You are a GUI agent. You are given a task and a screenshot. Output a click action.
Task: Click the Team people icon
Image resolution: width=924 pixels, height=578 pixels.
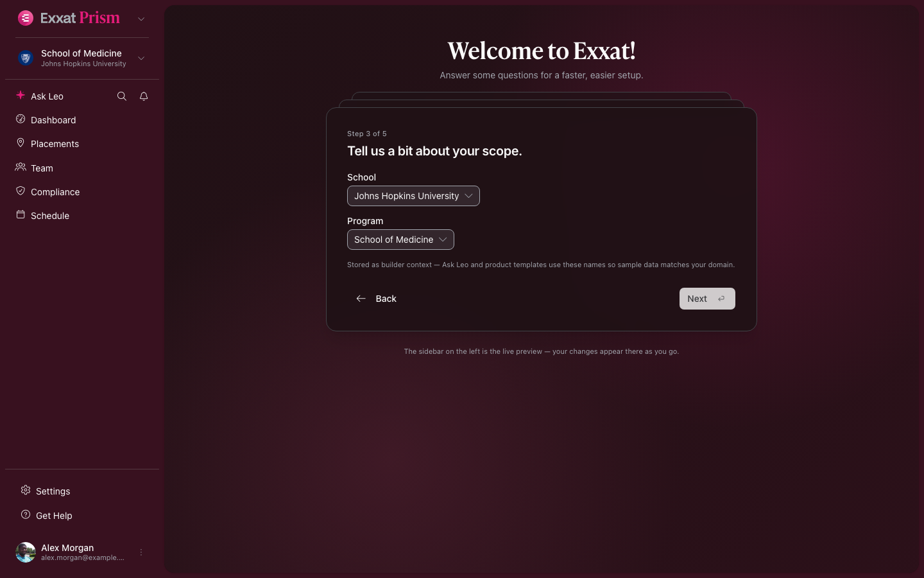click(x=21, y=167)
